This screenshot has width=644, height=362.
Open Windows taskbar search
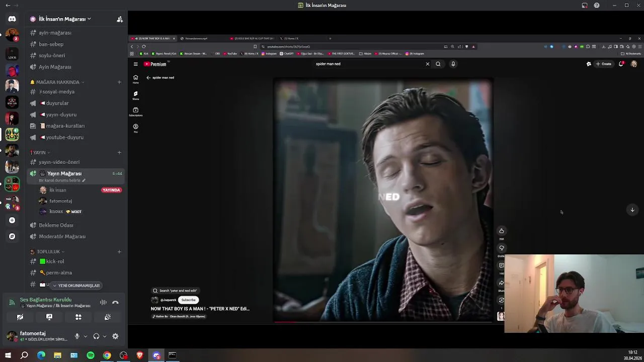(x=24, y=355)
